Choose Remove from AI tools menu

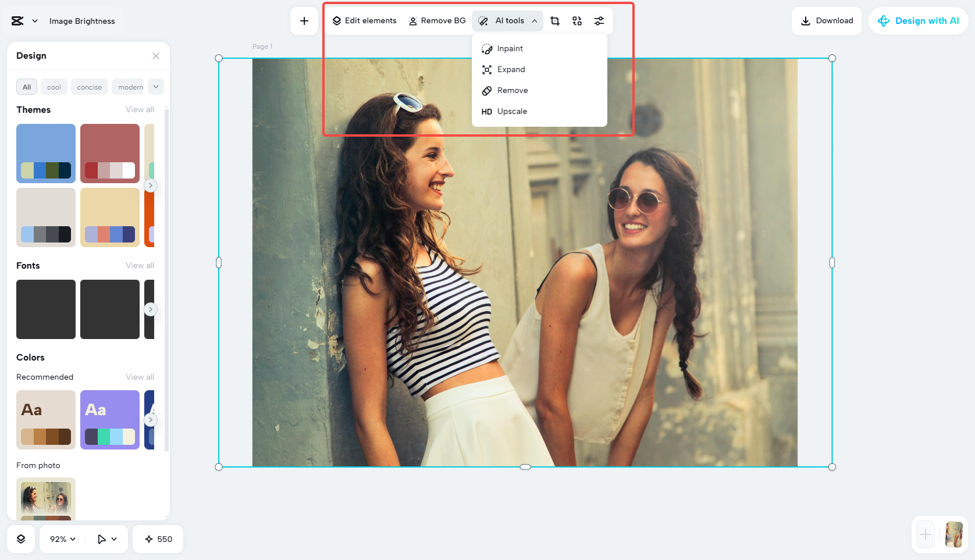(x=539, y=91)
